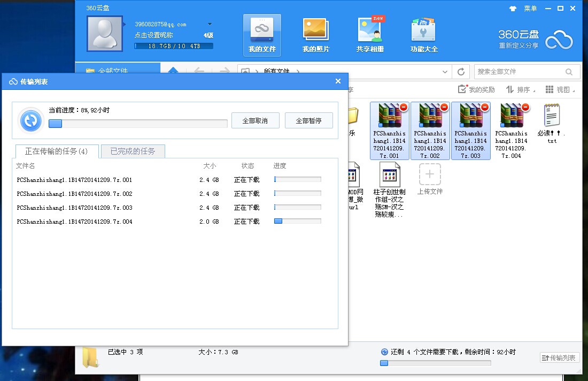Select transfer row 7z.004

point(175,222)
